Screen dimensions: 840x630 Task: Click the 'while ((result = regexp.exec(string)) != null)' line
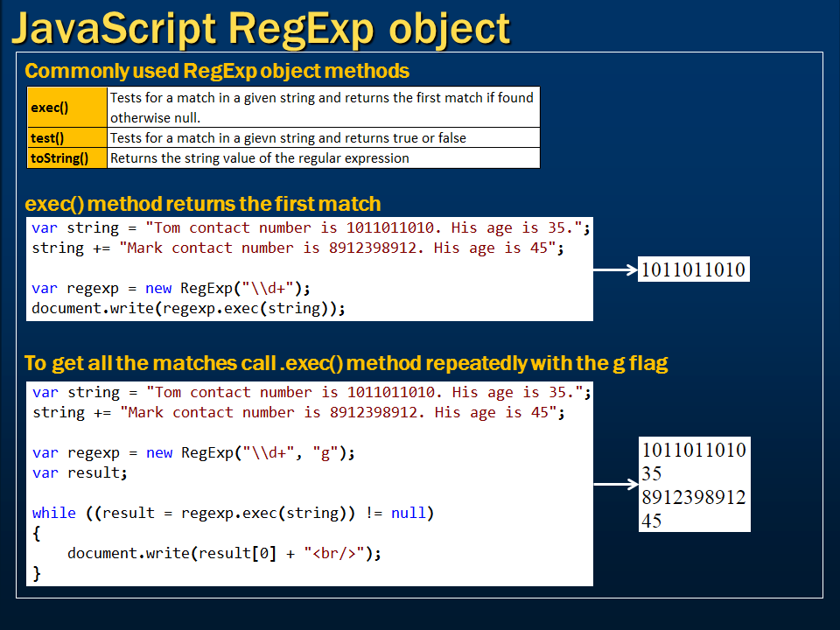tap(233, 514)
